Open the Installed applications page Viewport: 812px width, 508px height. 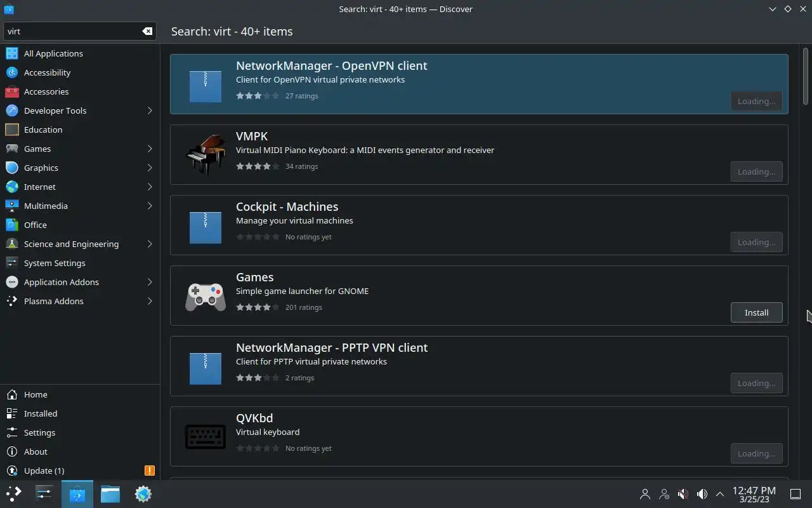coord(80,413)
